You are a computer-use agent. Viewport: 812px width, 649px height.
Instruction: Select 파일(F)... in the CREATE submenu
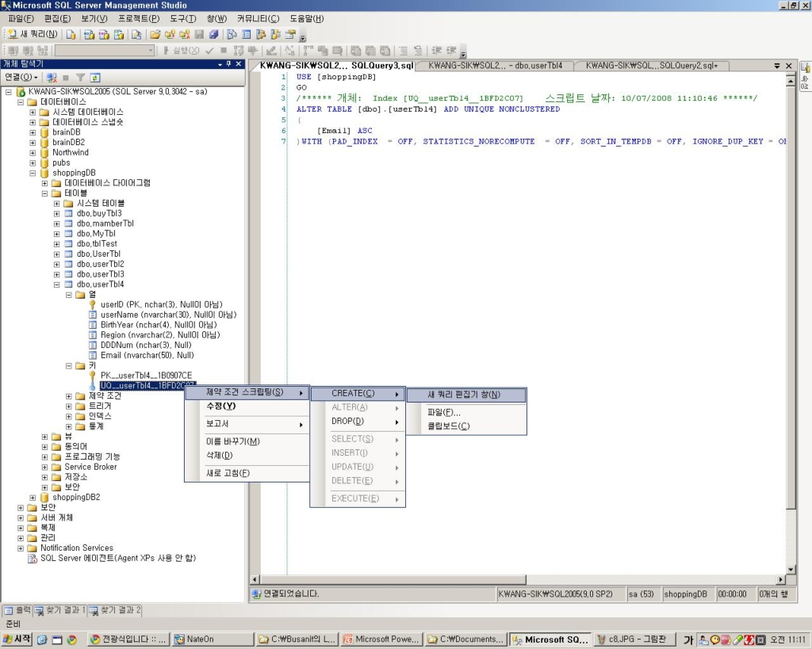[466, 413]
